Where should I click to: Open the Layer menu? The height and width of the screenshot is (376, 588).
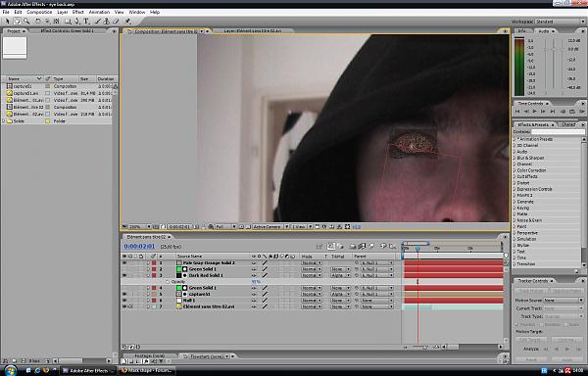coord(63,12)
